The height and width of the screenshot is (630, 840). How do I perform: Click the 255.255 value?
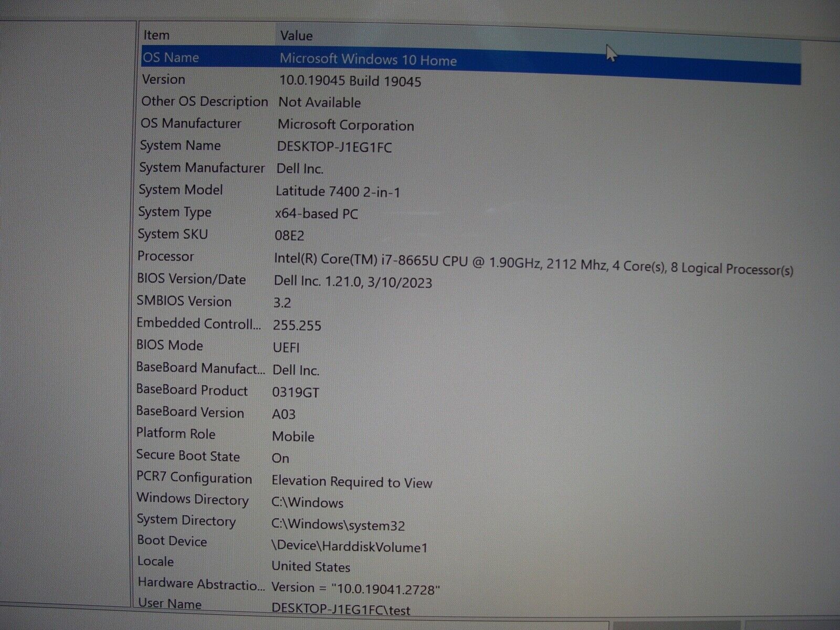[297, 325]
